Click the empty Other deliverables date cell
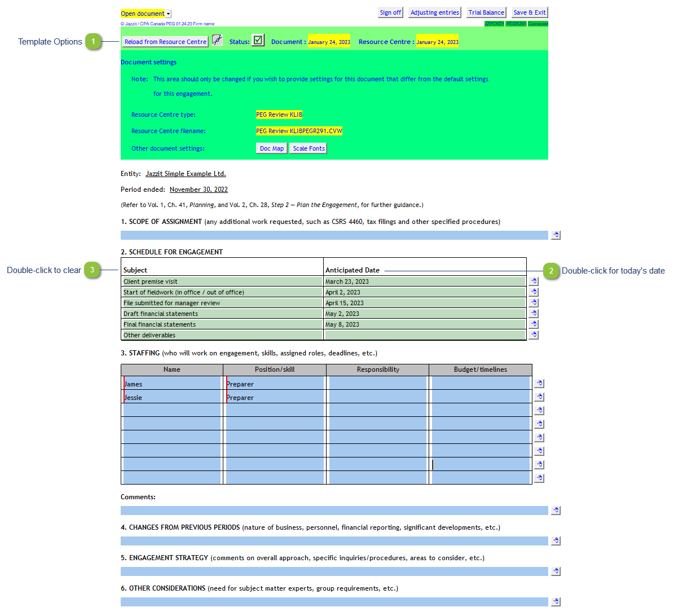674x616 pixels. 425,335
